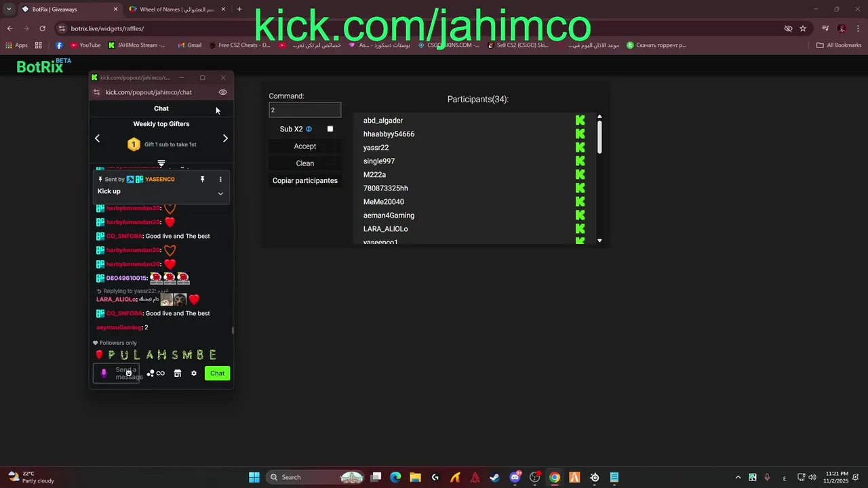Viewport: 868px width, 488px height.
Task: Select participant hhaabbyy54666
Action: click(x=389, y=134)
